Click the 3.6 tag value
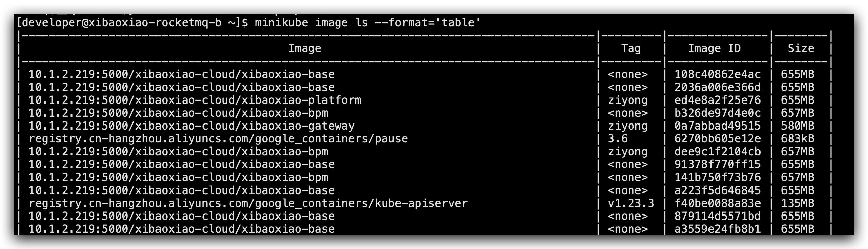The height and width of the screenshot is (249, 868). click(x=618, y=139)
